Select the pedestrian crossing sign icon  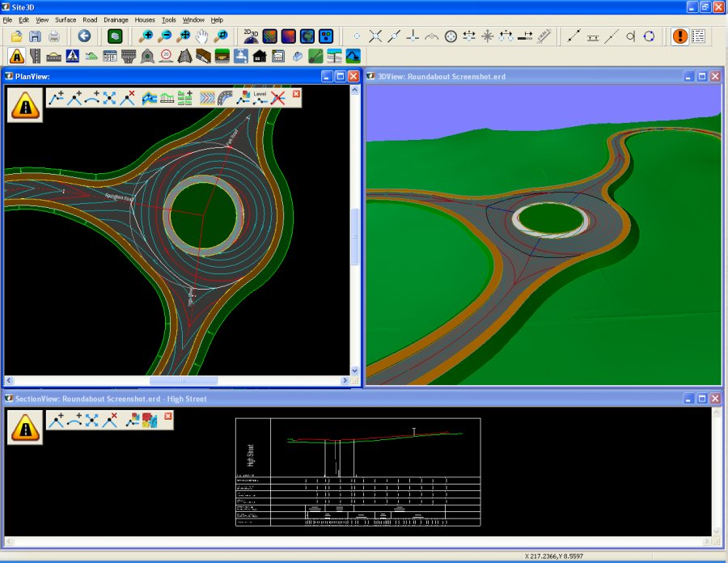(73, 56)
